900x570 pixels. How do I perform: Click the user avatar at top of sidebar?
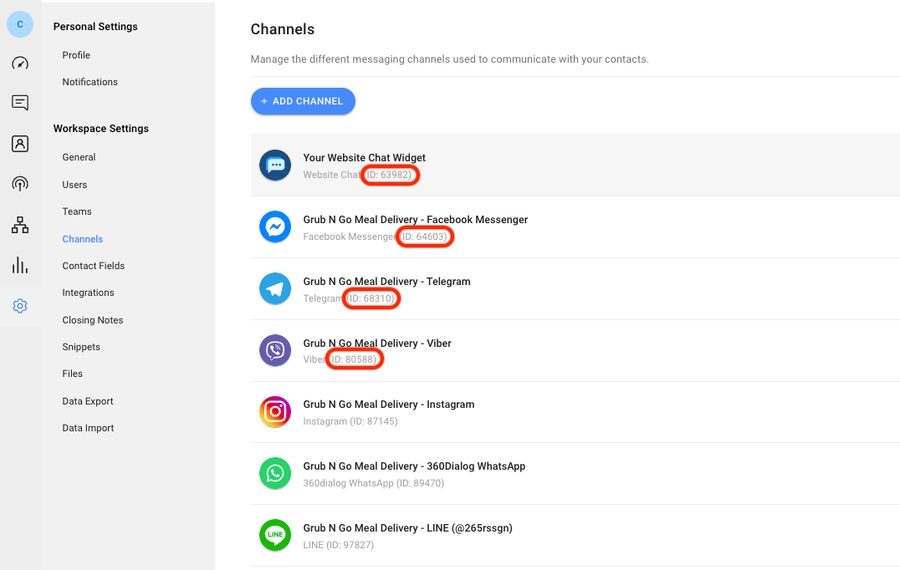pyautogui.click(x=20, y=24)
